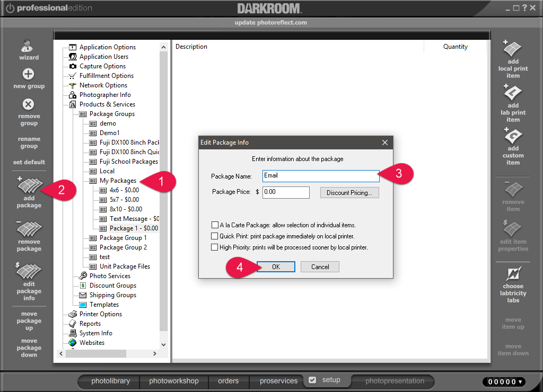Viewport: 543px width, 392px height.
Task: Select Photo Services in the tree
Action: pos(110,276)
